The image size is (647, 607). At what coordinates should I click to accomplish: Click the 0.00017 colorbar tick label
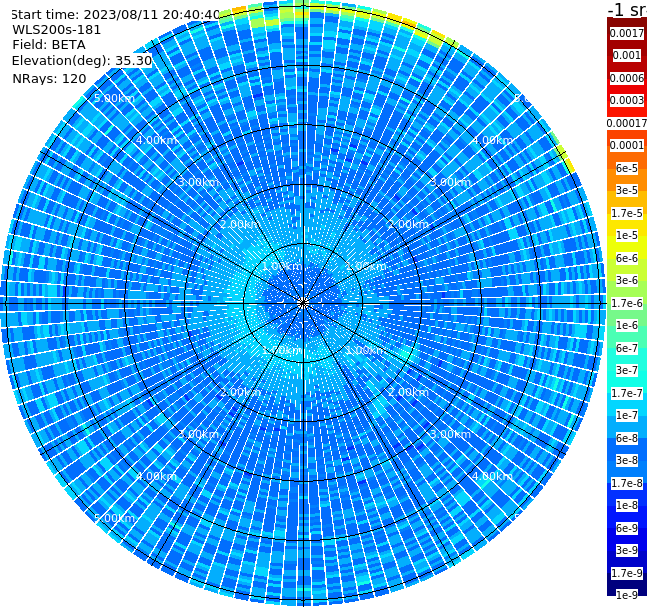627,123
